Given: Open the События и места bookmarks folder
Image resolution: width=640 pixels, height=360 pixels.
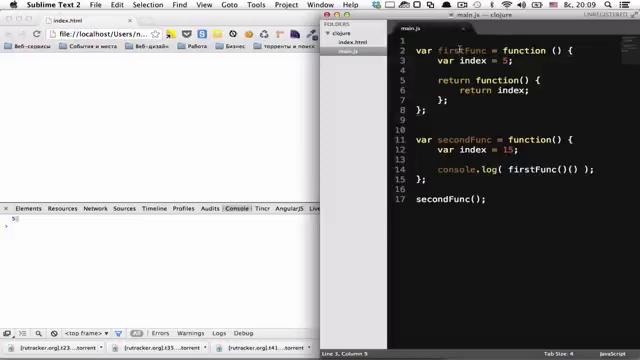Looking at the screenshot, I should [x=88, y=46].
